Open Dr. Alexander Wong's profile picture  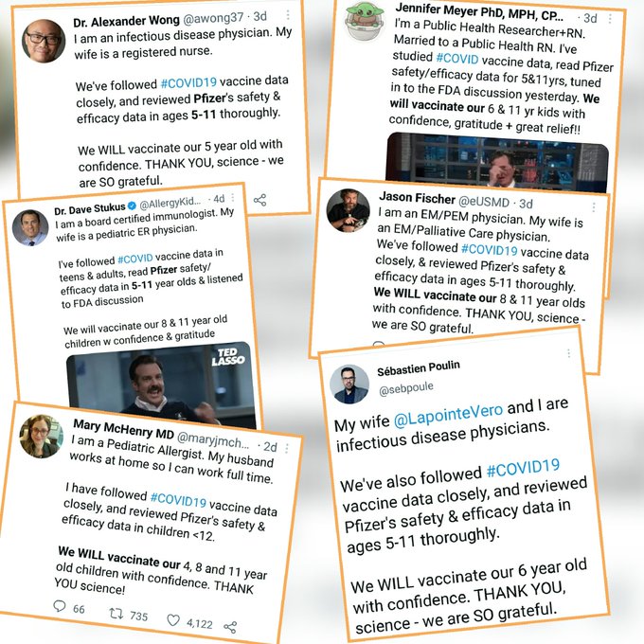coord(44,41)
